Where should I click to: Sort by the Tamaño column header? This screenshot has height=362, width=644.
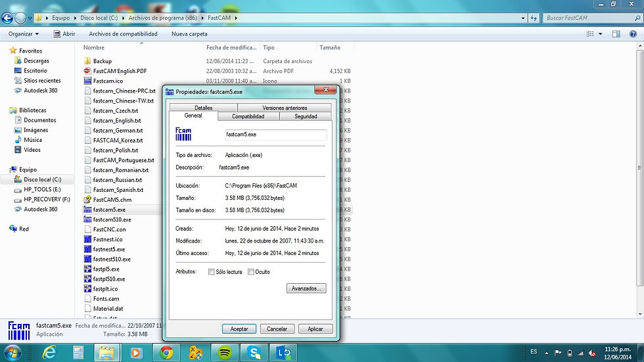pyautogui.click(x=330, y=47)
